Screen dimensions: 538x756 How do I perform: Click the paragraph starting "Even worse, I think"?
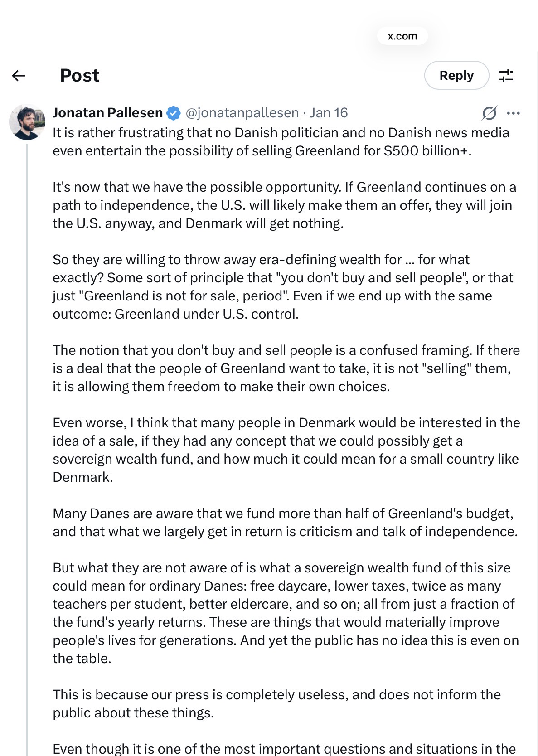pos(286,450)
